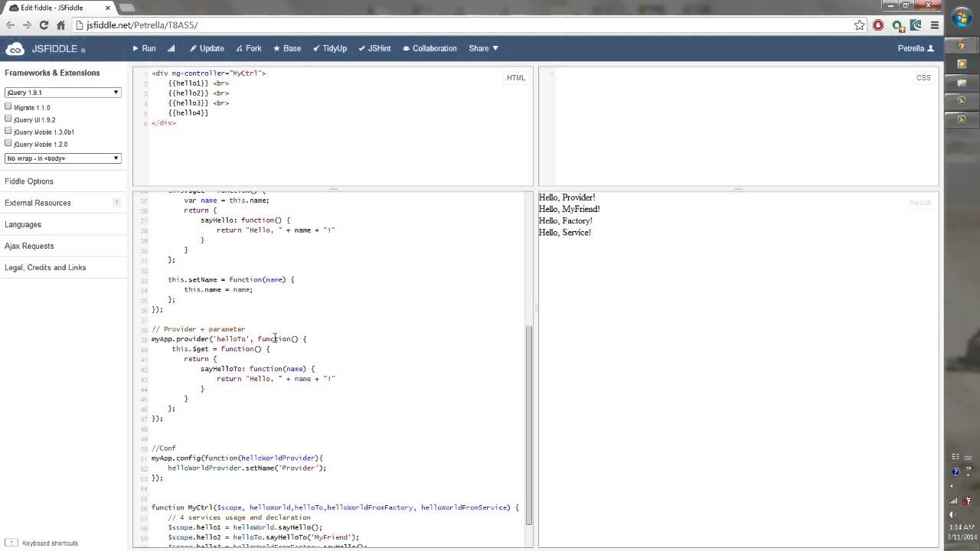Image resolution: width=980 pixels, height=551 pixels.
Task: Check the code with JSHint
Action: click(x=374, y=48)
